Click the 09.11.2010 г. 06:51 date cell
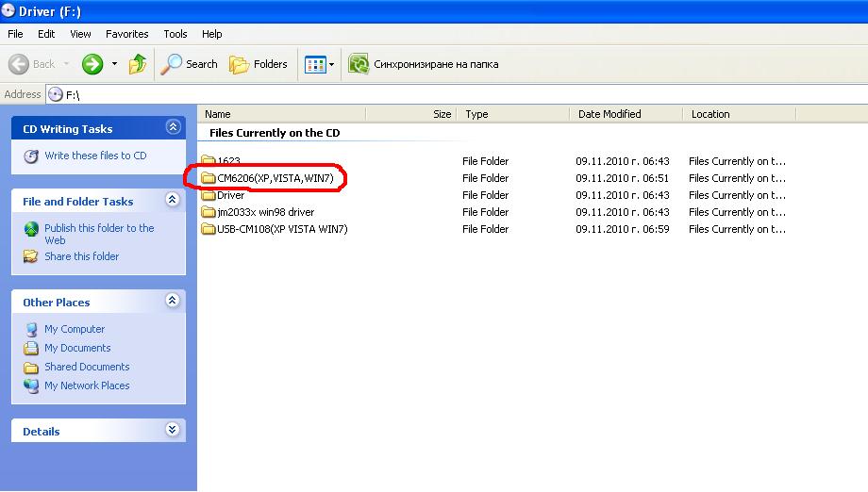The width and height of the screenshot is (868, 492). 622,178
